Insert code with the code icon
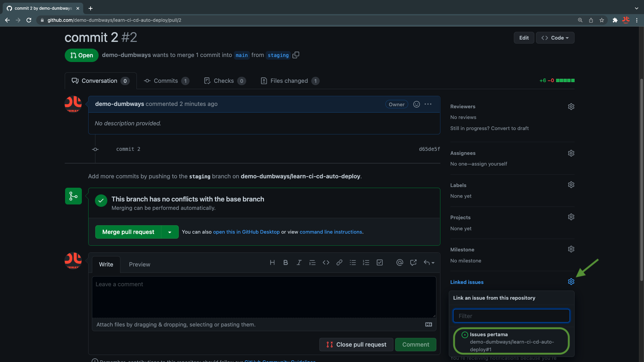This screenshot has width=644, height=362. click(x=326, y=262)
